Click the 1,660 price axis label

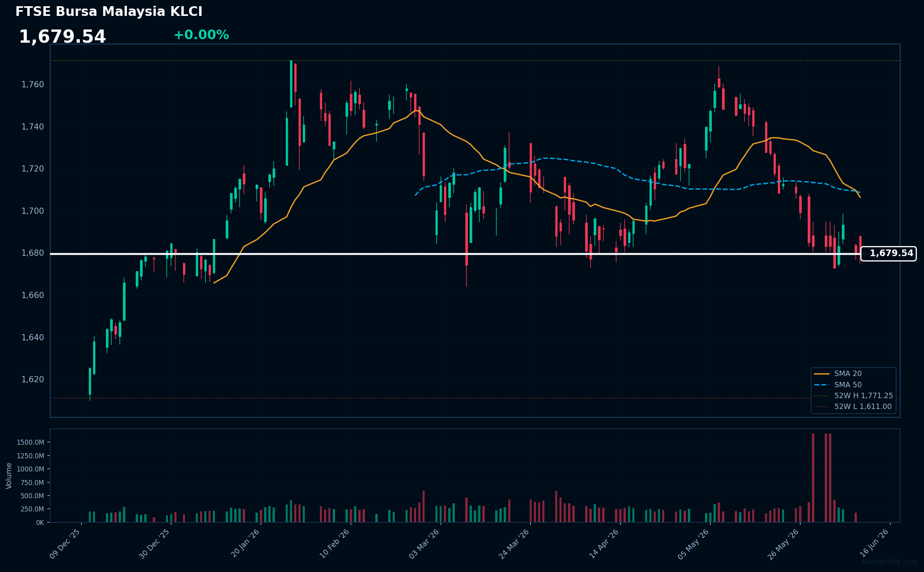(33, 295)
